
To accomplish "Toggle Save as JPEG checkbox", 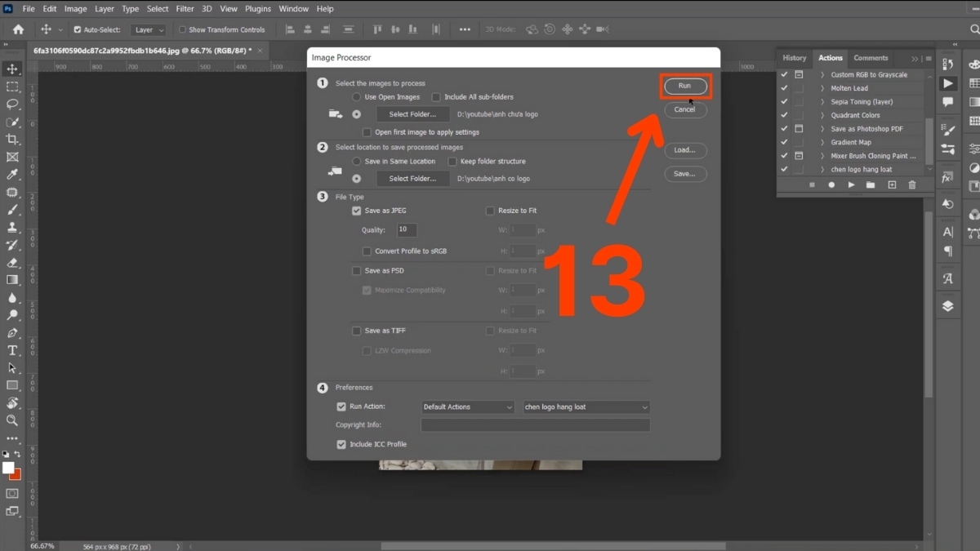I will (356, 211).
